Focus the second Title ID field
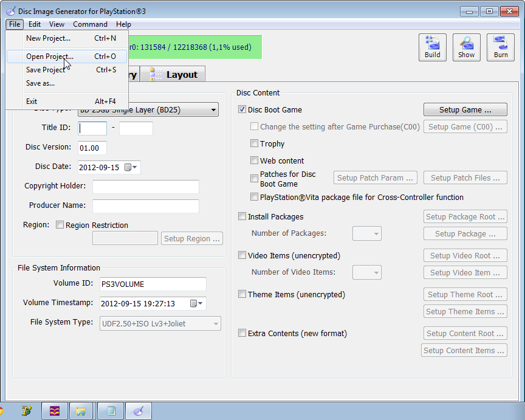 [136, 128]
